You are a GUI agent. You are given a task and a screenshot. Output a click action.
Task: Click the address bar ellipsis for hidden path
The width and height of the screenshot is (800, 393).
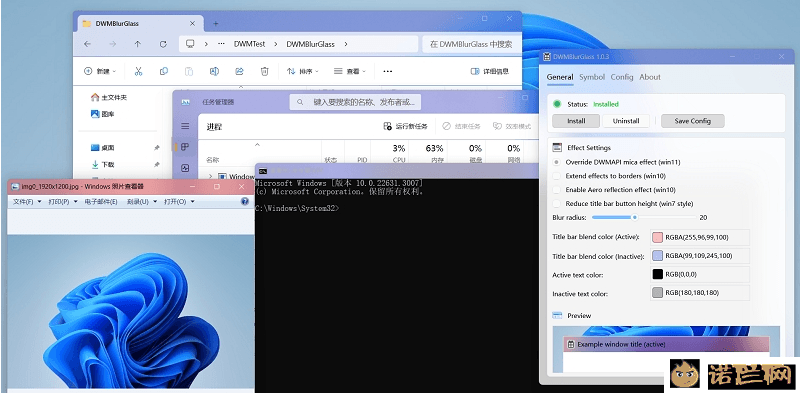coord(221,44)
